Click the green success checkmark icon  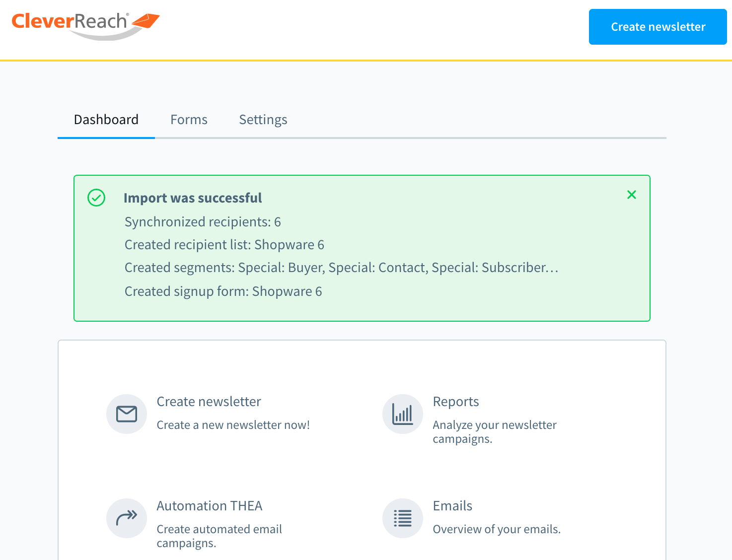tap(96, 198)
